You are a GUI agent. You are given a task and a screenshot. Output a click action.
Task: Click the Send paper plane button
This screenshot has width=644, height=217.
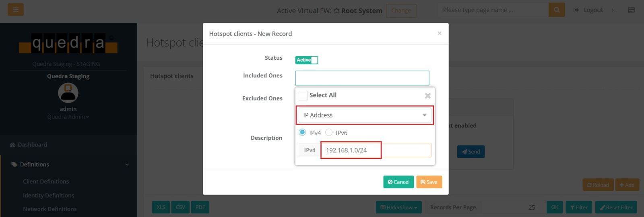471,152
